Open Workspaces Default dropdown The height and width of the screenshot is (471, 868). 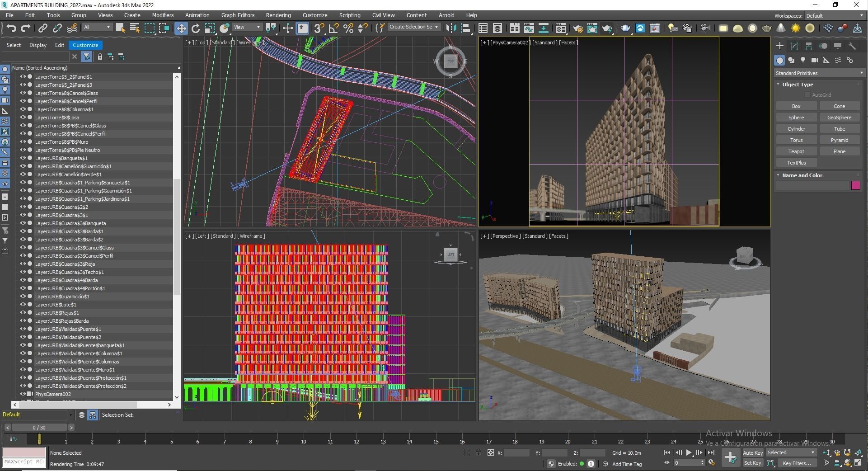834,15
